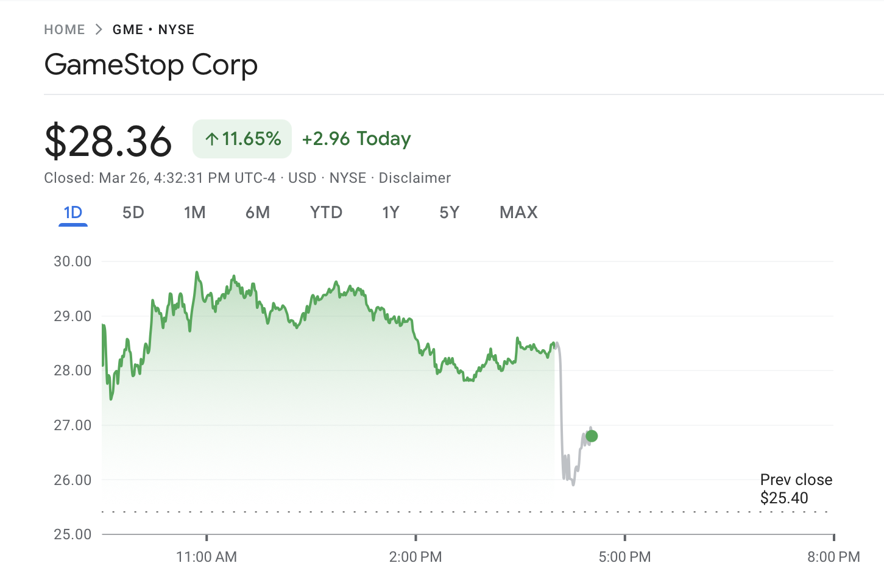884x588 pixels.
Task: Click the breadcrumb chevron separator arrow
Action: [99, 29]
